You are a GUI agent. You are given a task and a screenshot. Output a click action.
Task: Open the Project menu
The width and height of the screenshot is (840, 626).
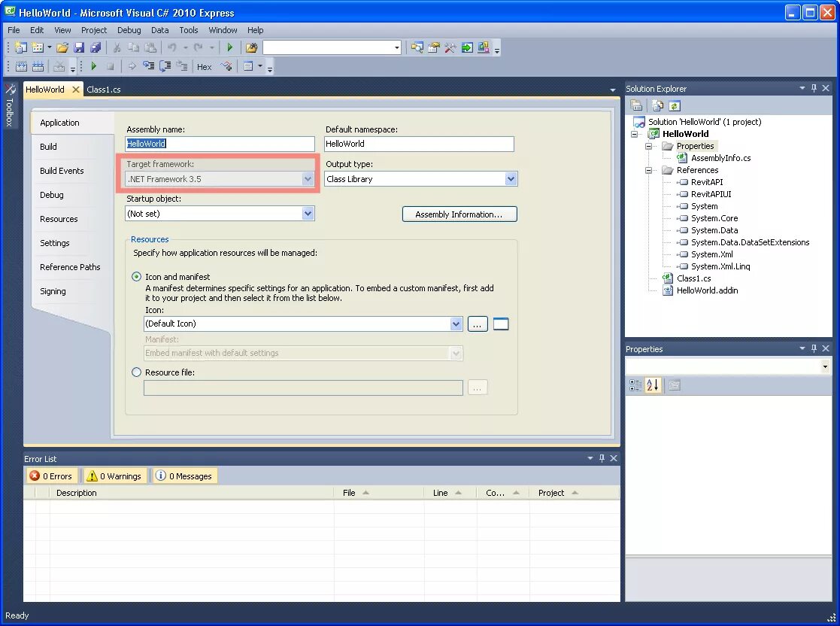point(94,30)
